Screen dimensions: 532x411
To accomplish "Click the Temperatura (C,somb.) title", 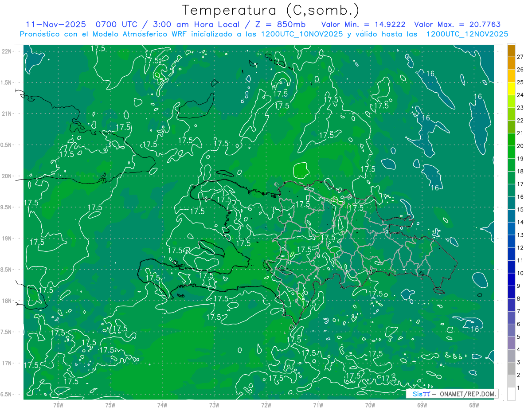I will click(x=271, y=10).
